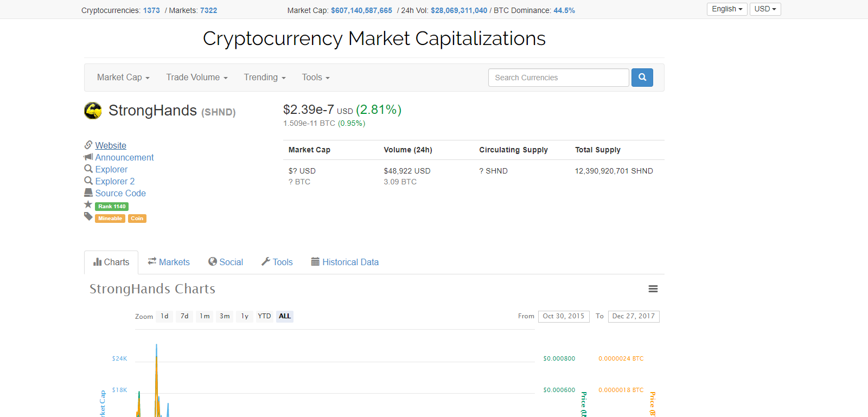
Task: Open the Website link
Action: click(111, 145)
